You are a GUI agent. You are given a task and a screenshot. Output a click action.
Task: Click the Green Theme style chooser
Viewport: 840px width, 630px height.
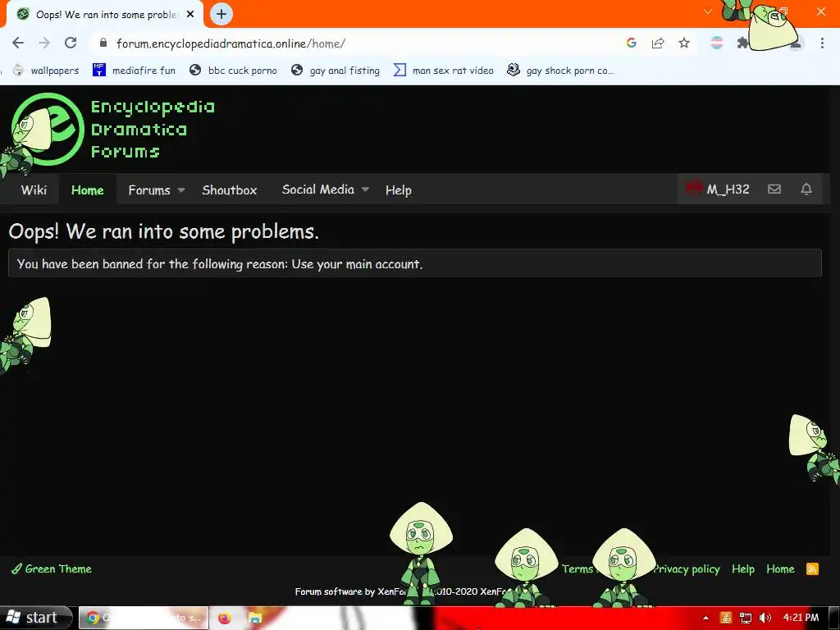(x=52, y=569)
